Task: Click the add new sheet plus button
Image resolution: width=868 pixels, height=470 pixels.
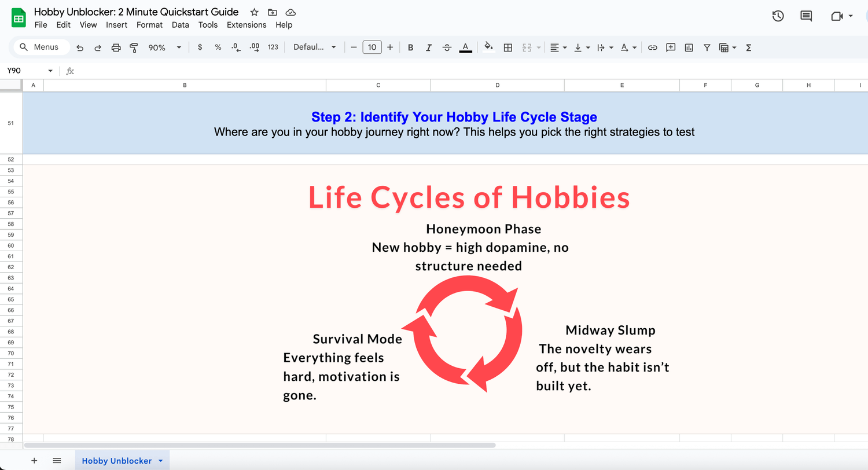Action: pos(34,461)
